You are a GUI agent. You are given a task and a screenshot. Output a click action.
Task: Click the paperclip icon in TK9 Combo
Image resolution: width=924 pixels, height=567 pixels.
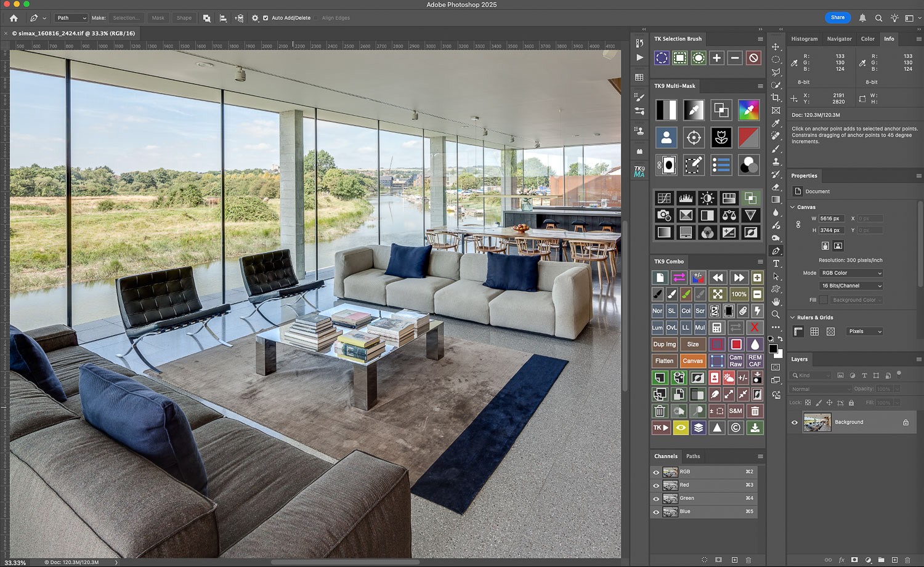(x=743, y=311)
